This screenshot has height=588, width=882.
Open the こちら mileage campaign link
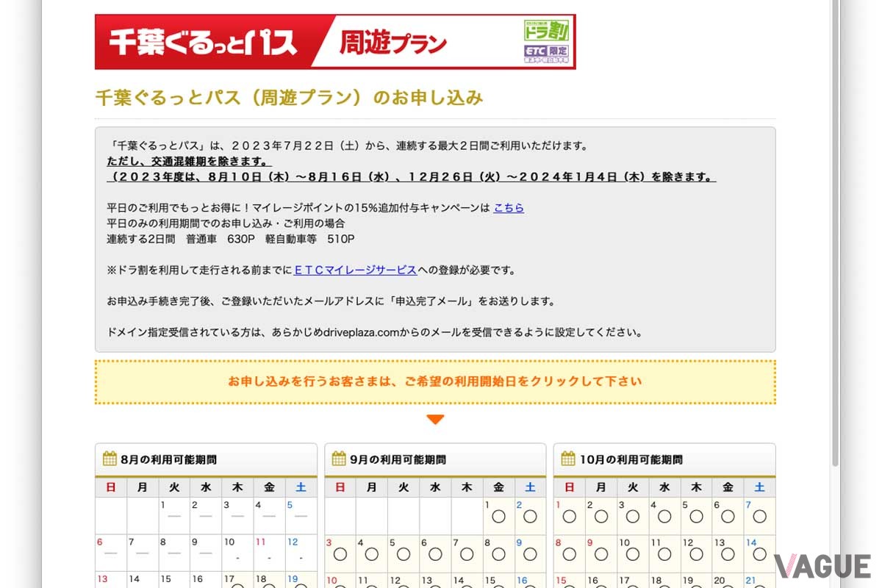point(509,208)
